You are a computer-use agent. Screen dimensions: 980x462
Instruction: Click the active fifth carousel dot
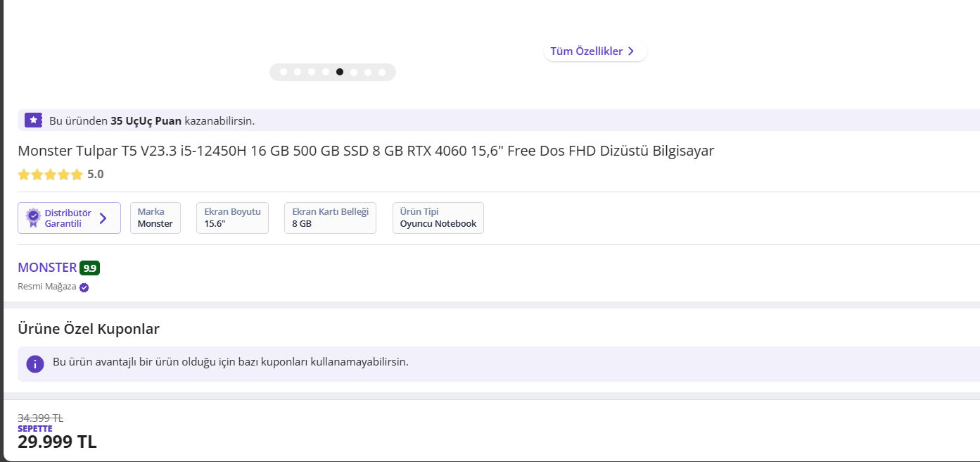pos(340,72)
